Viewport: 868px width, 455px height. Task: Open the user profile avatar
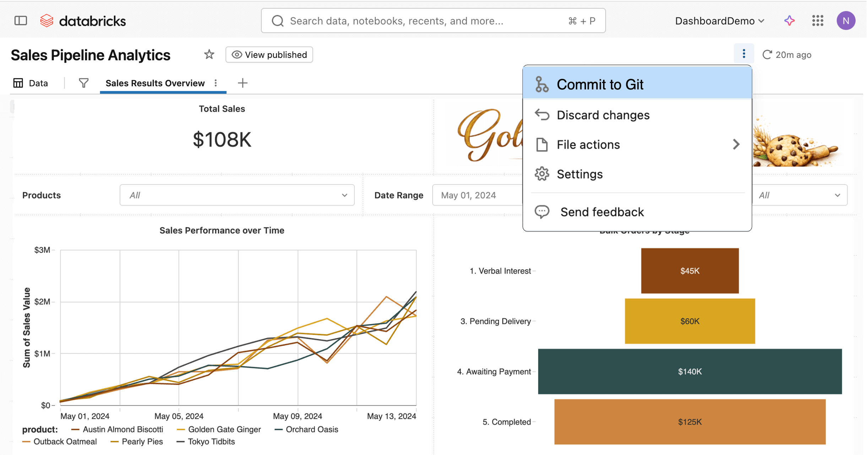click(846, 21)
